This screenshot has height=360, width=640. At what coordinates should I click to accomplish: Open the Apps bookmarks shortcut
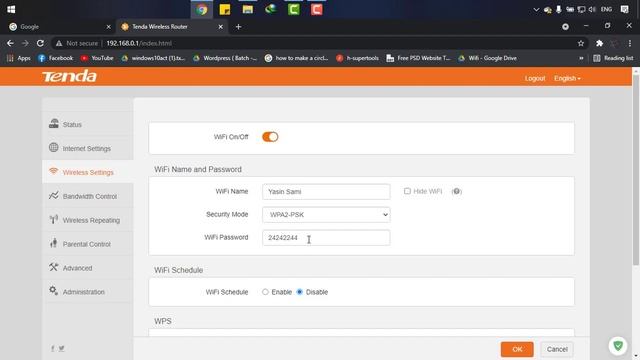click(x=19, y=58)
